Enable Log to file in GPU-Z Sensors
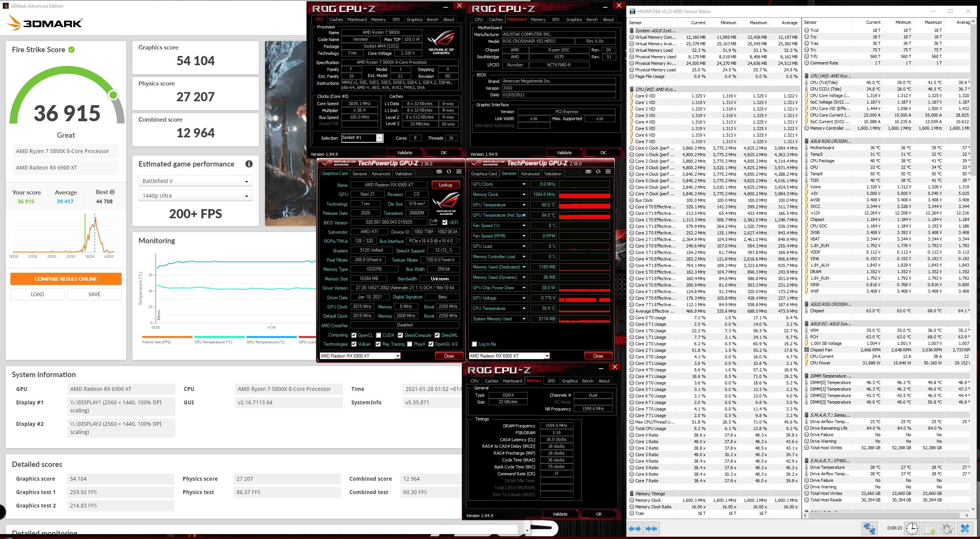 pos(474,344)
